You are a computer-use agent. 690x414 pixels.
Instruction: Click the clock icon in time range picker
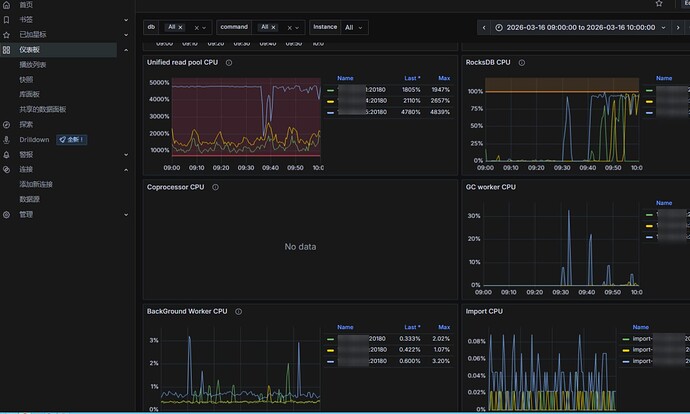click(499, 27)
